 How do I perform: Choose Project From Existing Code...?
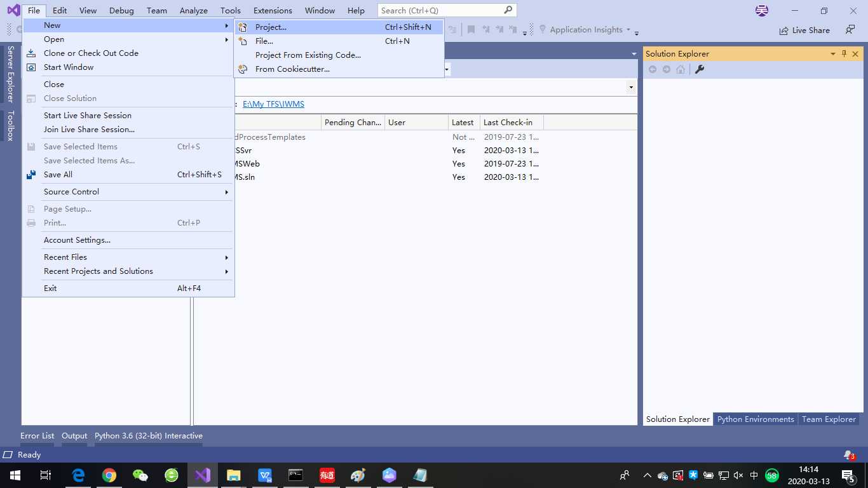coord(339,55)
